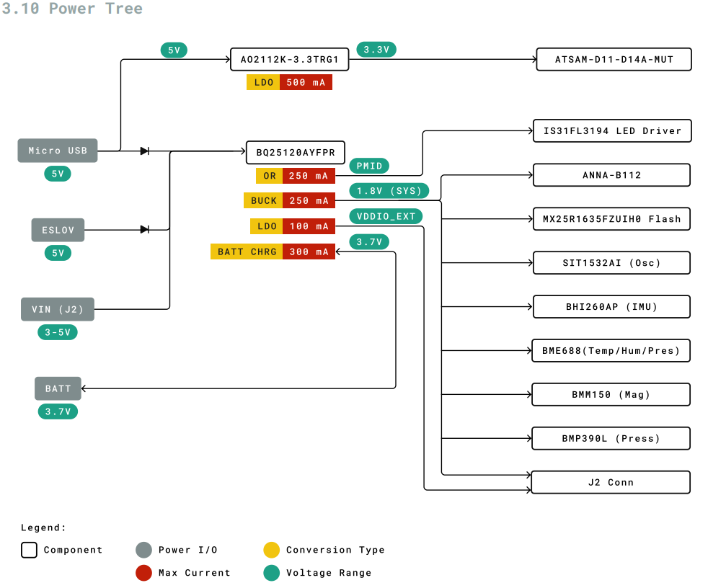Click the VIN (J2) input block
This screenshot has height=588, width=708.
(58, 309)
